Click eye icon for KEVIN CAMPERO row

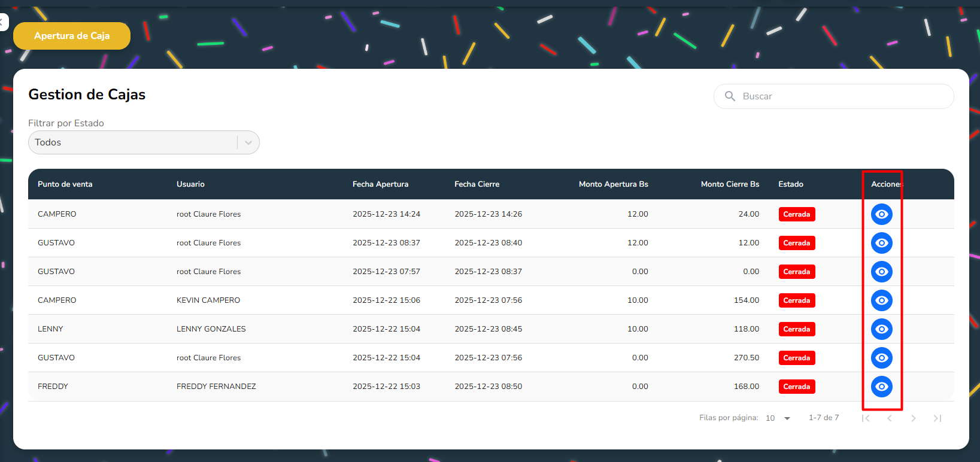881,300
